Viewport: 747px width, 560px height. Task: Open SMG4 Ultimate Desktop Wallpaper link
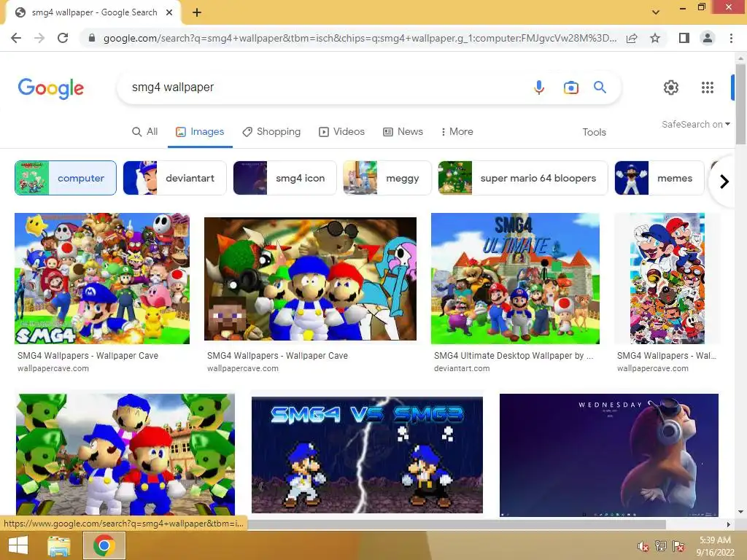click(514, 356)
